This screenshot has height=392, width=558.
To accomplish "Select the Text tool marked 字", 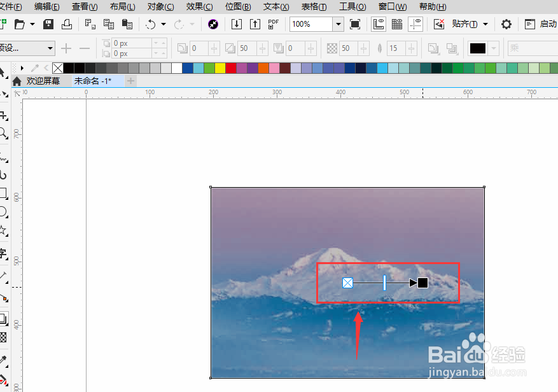I will [4, 254].
